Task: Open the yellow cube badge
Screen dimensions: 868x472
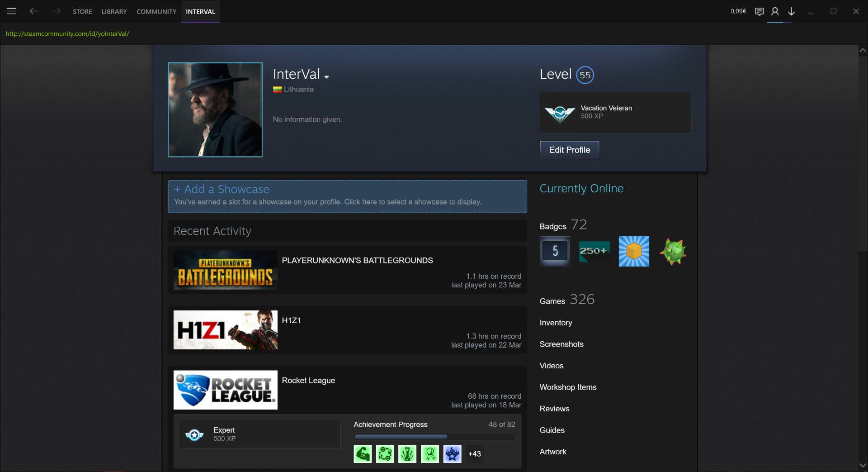Action: point(634,251)
